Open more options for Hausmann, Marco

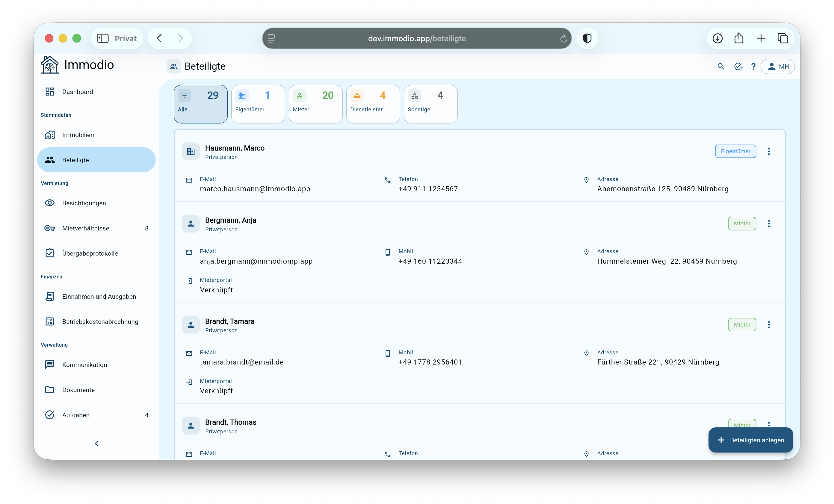(769, 151)
